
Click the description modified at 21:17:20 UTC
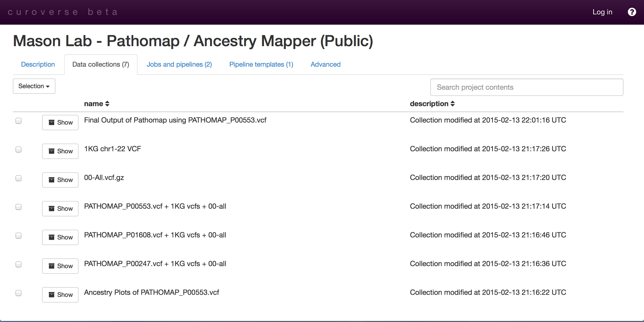[488, 177]
